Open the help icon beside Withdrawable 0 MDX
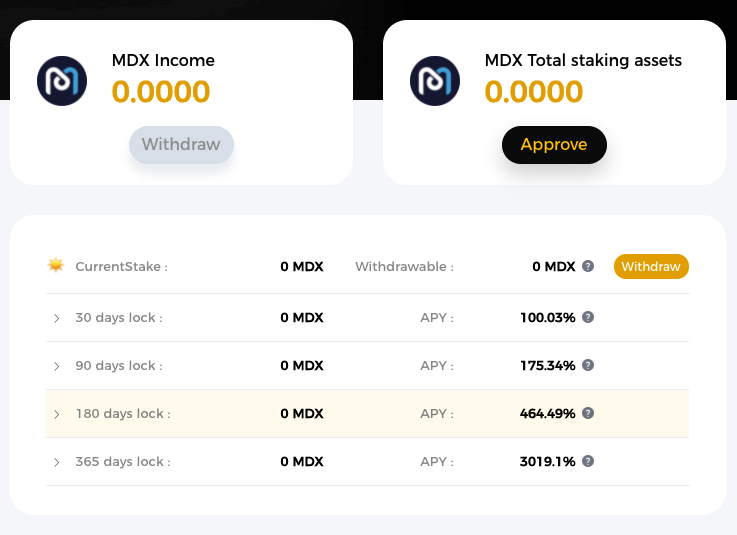 point(588,266)
